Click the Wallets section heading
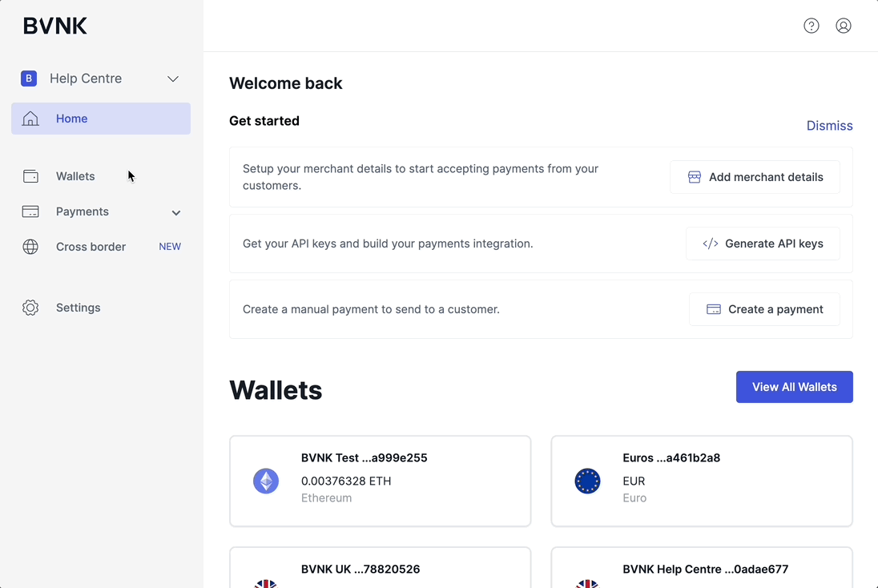This screenshot has height=588, width=878. [276, 390]
